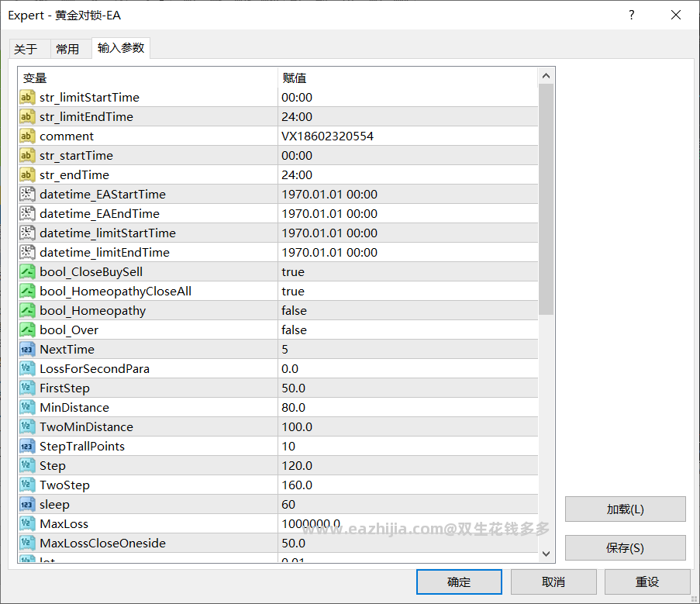Click the bool icon beside bool_Over
The height and width of the screenshot is (604, 700).
tap(27, 330)
